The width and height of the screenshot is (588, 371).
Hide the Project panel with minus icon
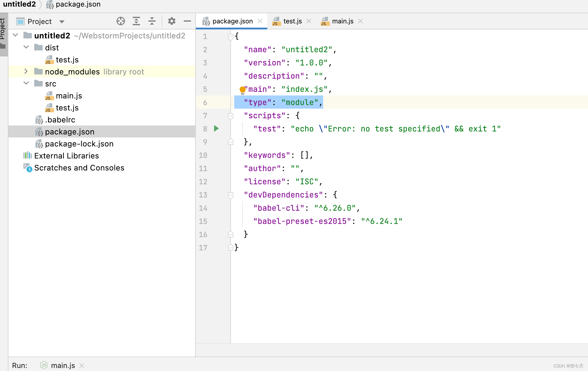point(187,21)
